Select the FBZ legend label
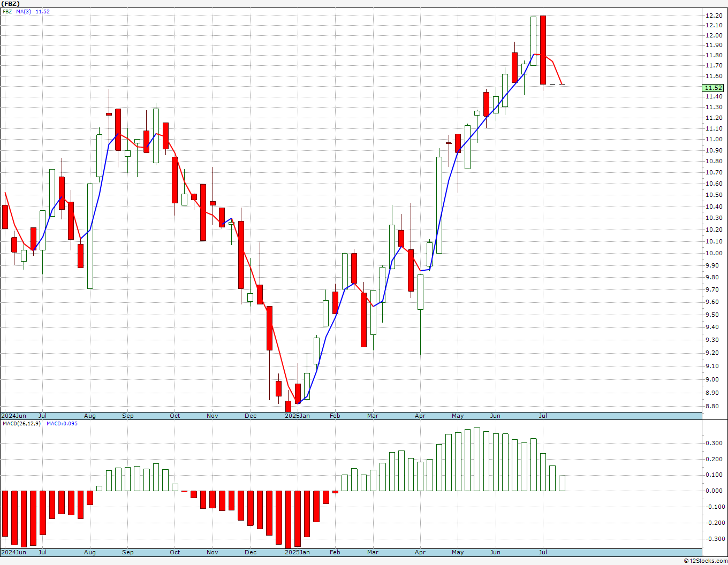 tap(7, 11)
